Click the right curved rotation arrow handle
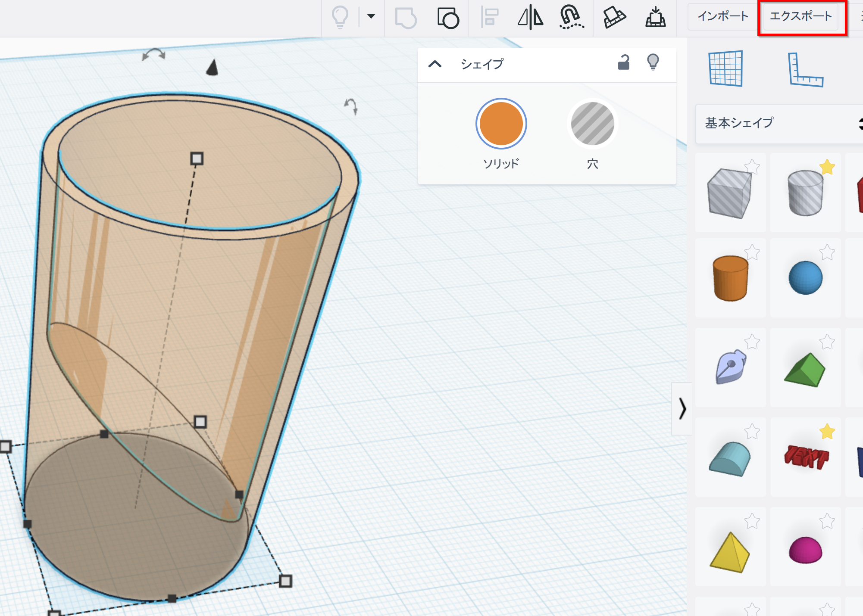 (351, 106)
